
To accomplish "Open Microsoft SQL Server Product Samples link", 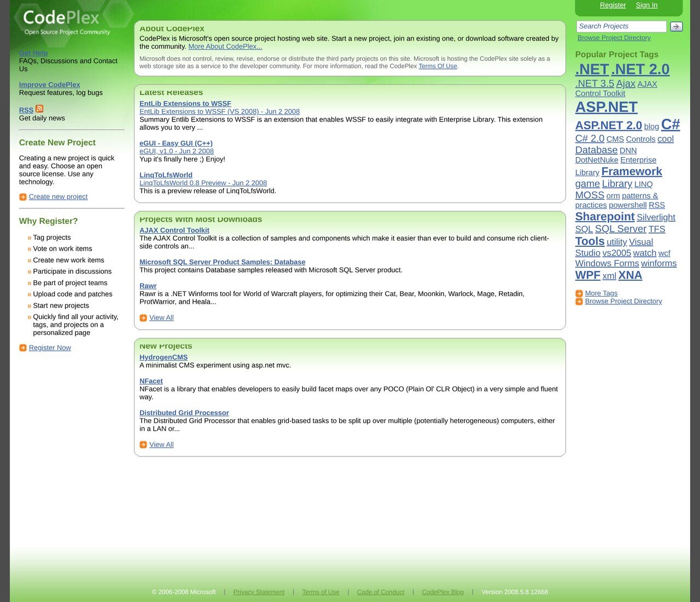I will point(222,262).
